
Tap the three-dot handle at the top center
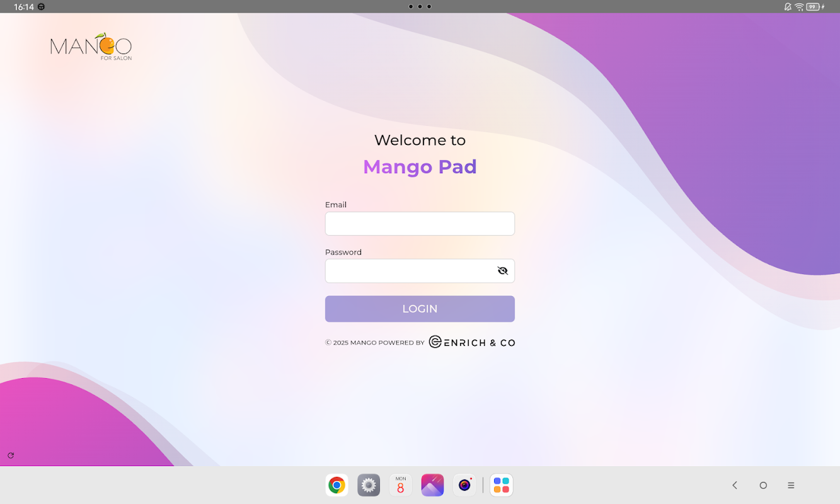point(420,6)
